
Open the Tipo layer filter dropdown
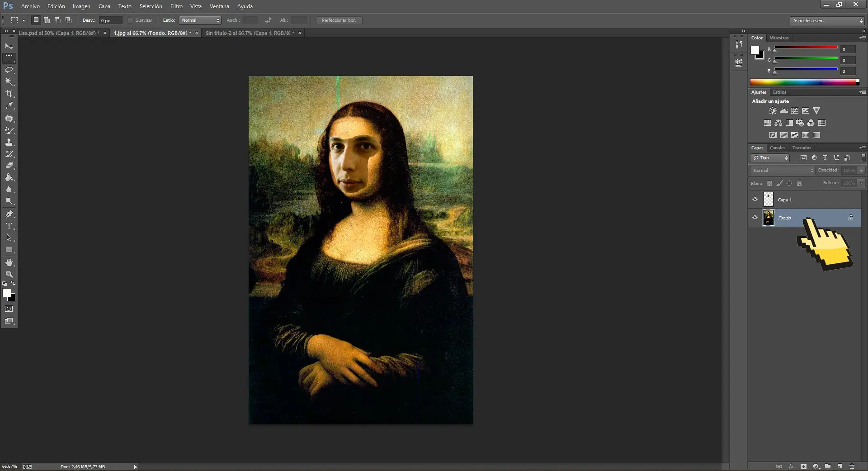[x=770, y=158]
